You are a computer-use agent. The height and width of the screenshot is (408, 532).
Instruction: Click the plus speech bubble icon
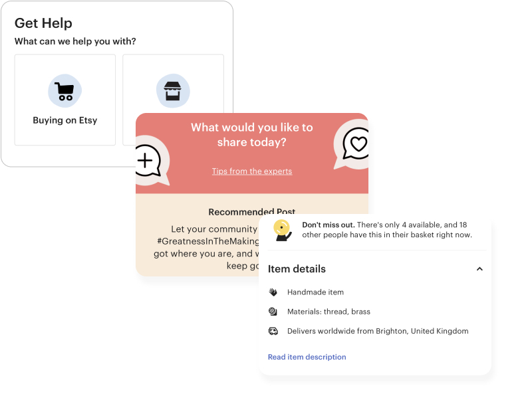(147, 160)
